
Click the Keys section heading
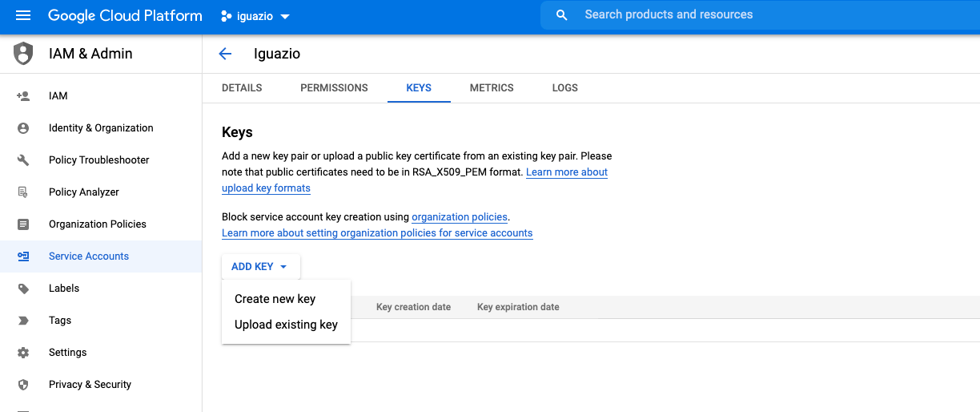click(x=237, y=132)
